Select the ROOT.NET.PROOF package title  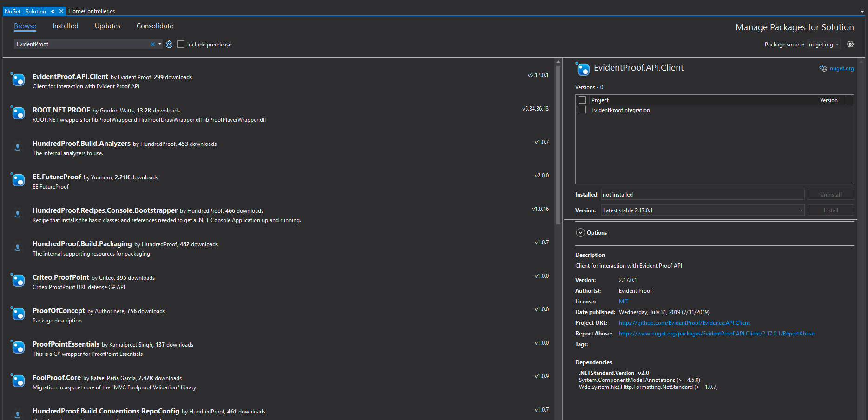(x=61, y=110)
